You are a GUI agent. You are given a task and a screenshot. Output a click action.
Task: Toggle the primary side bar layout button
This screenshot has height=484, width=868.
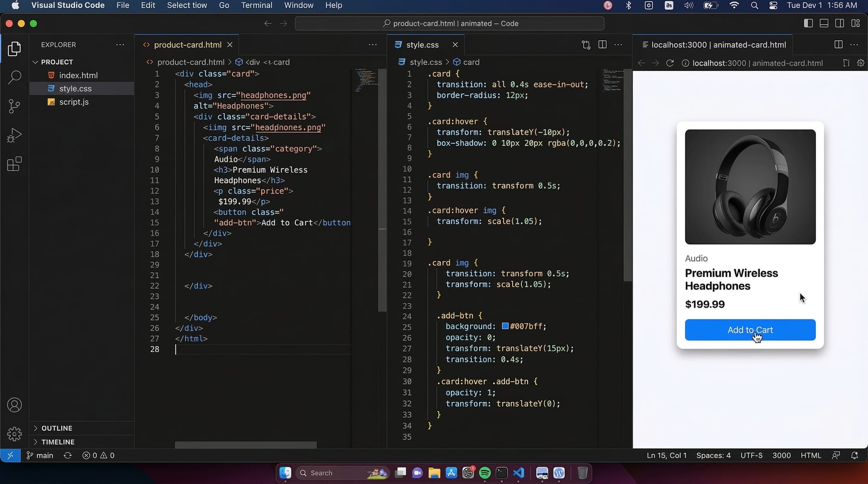(808, 23)
